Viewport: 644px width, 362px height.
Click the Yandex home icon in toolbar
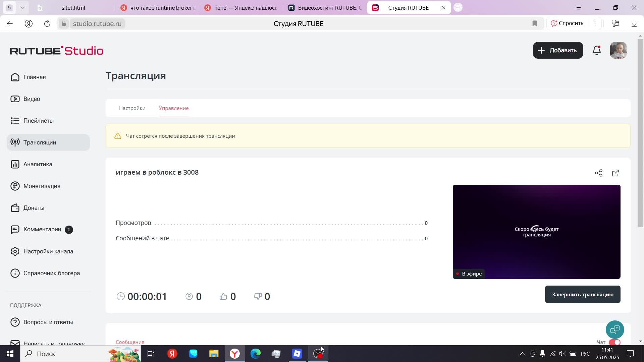point(29,23)
